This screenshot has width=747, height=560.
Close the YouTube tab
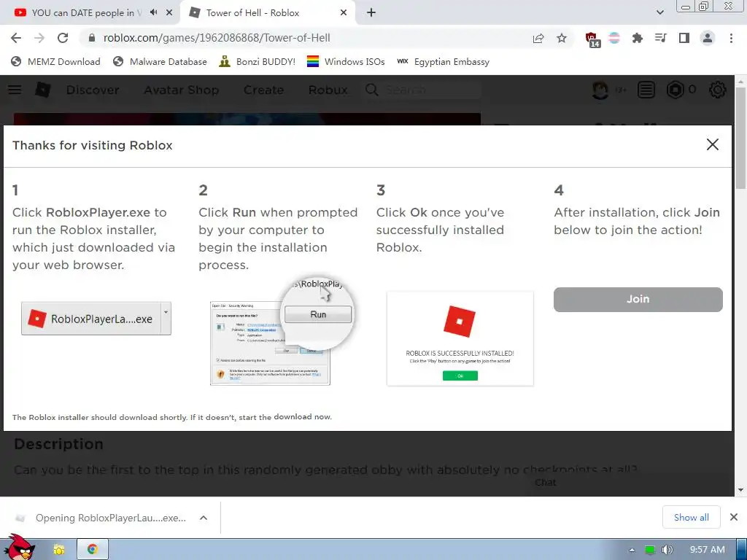169,13
